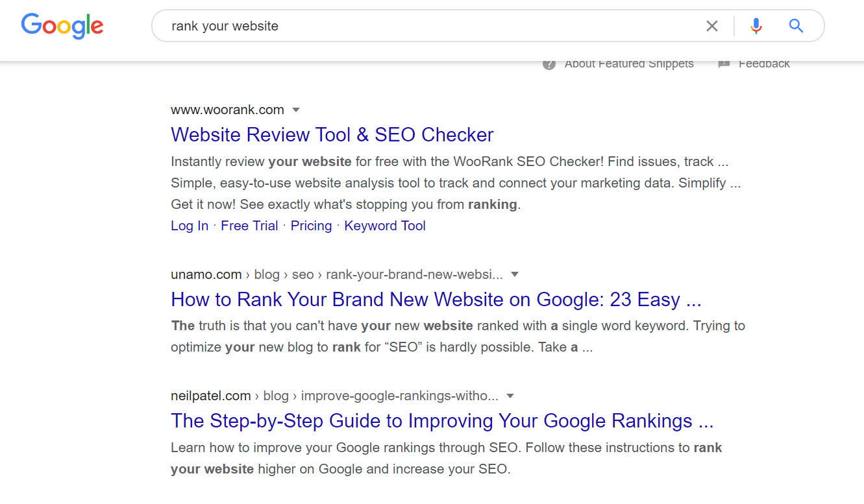Expand the woorank.com result dropdown arrow
Image resolution: width=864 pixels, height=504 pixels.
(296, 110)
